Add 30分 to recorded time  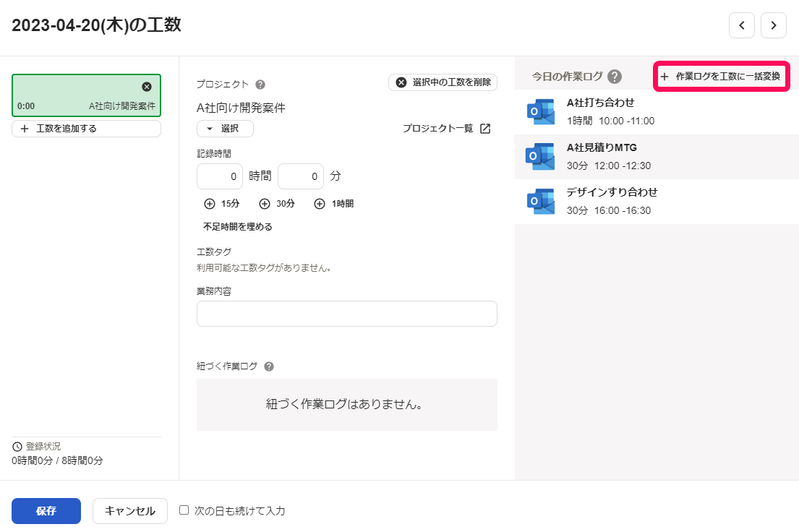point(277,204)
